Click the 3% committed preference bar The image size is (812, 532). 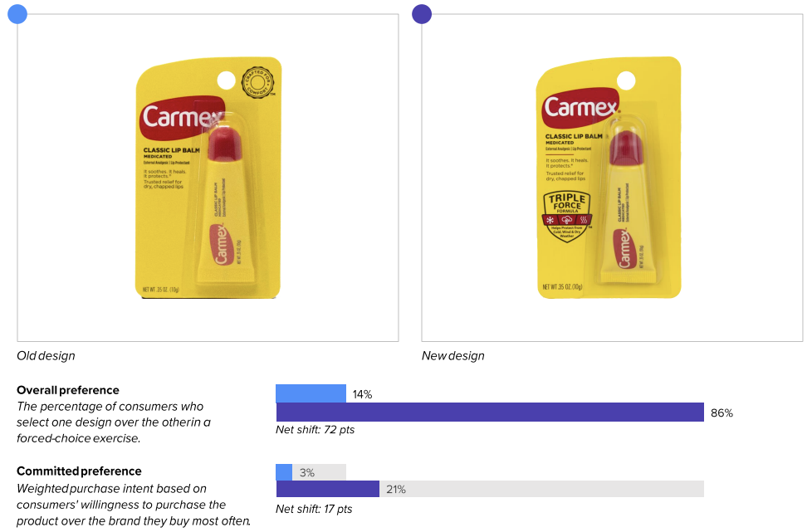click(284, 472)
